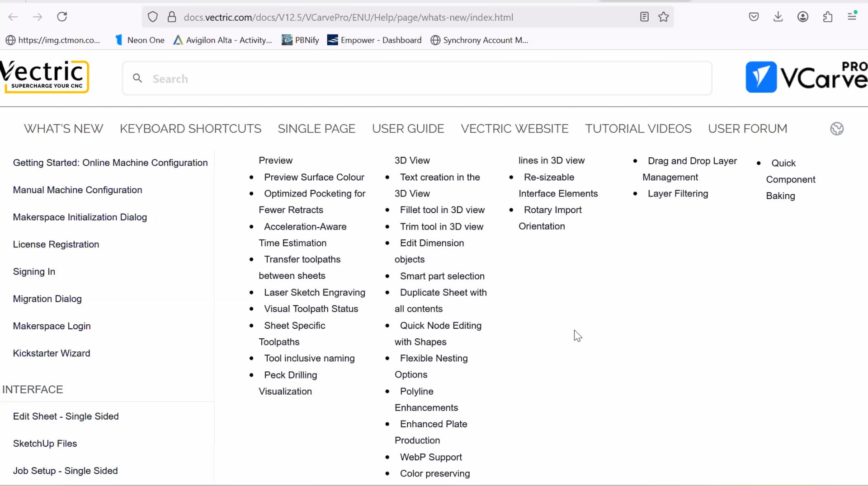Click WebP Support item
This screenshot has width=868, height=486.
point(431,457)
